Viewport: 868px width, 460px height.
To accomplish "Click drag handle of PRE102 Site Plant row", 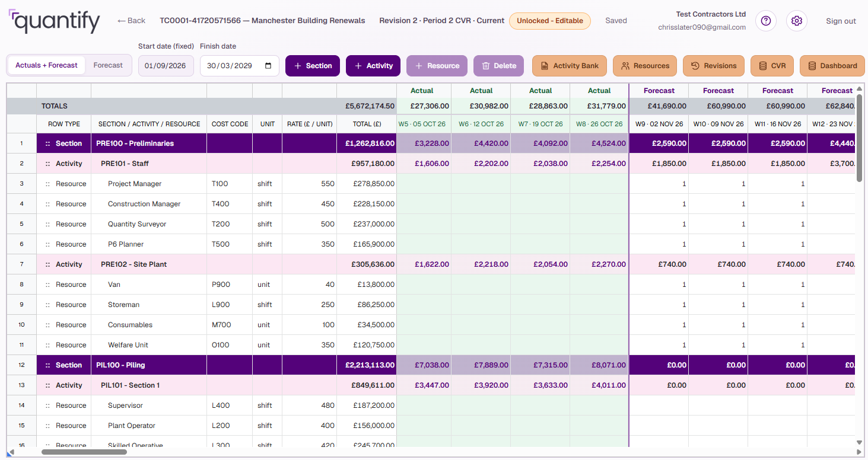I will point(47,264).
